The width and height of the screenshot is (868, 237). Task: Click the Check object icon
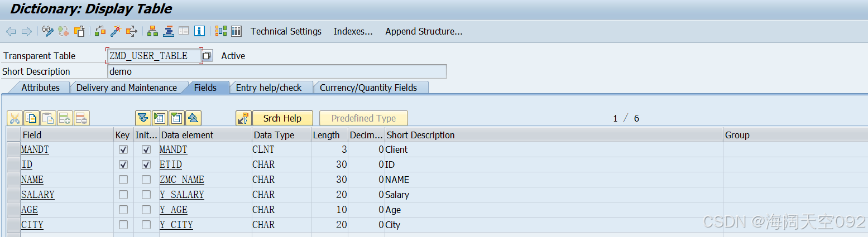click(x=100, y=31)
